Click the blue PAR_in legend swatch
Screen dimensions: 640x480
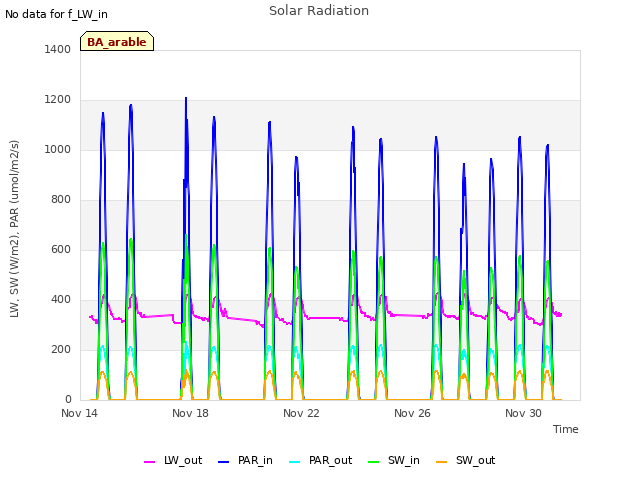point(224,462)
